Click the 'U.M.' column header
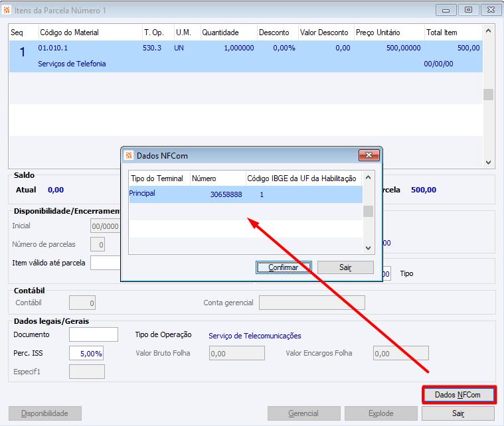Image resolution: width=504 pixels, height=426 pixels. (187, 33)
